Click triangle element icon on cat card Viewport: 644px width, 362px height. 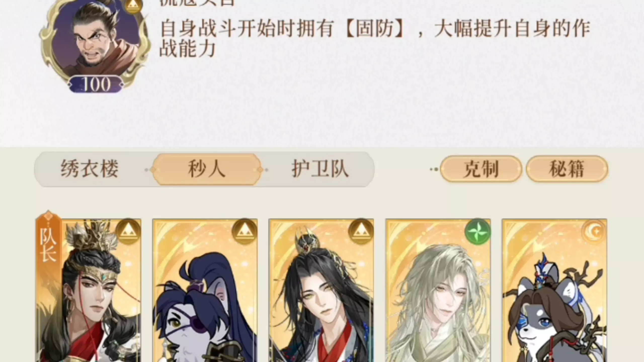coord(244,232)
